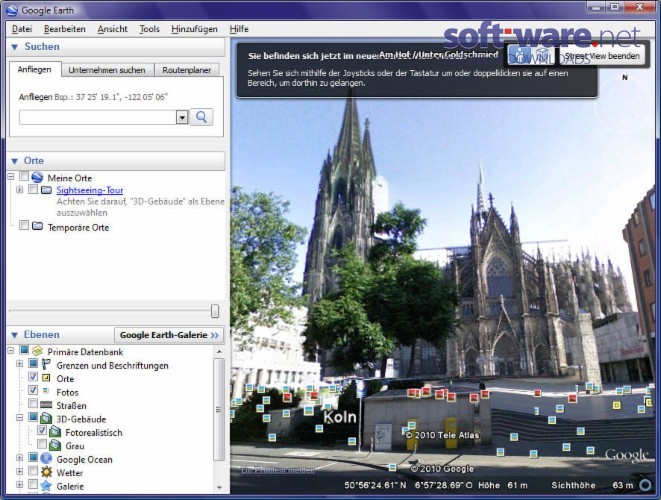Collapse the Ebenen panel

coord(15,335)
